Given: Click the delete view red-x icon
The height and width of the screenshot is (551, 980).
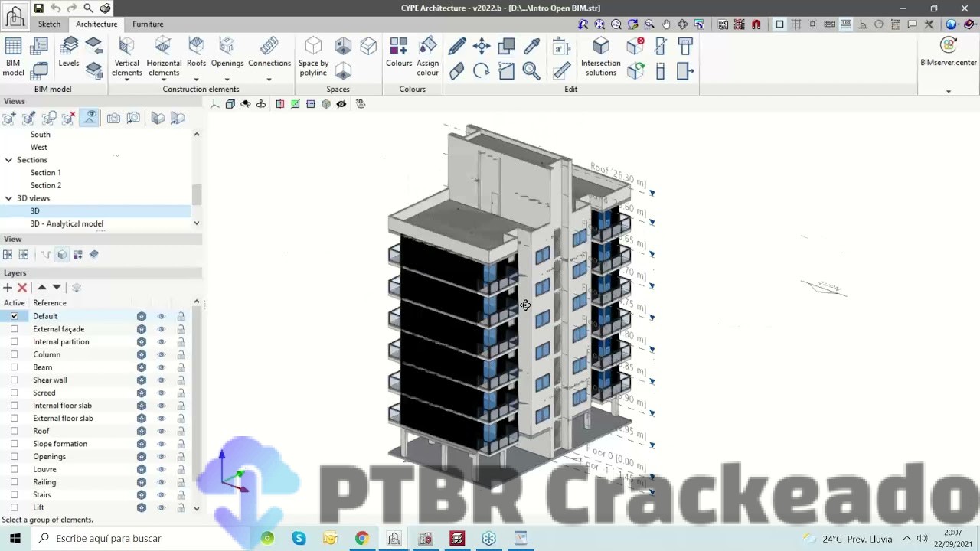Looking at the screenshot, I should point(69,118).
